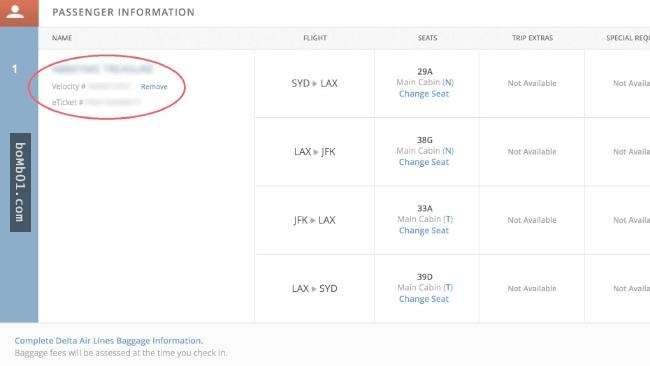
Task: Remove the Velocity number link
Action: click(x=154, y=87)
